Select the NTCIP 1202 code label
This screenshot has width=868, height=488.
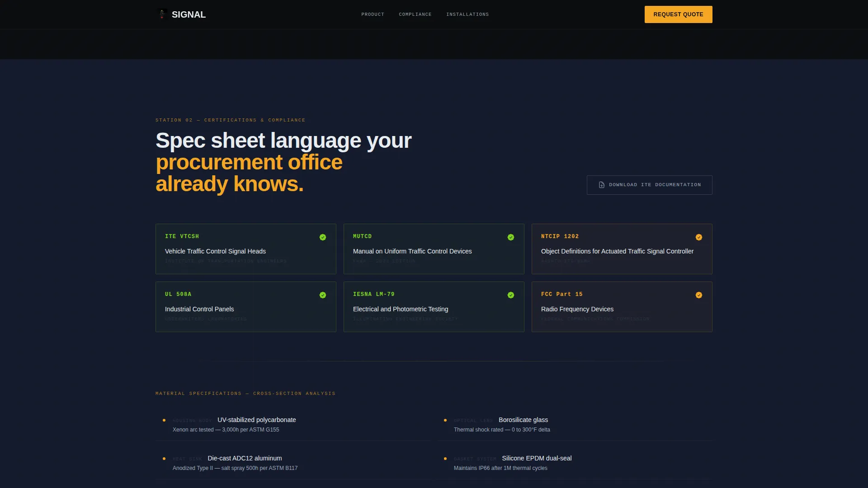tap(560, 236)
